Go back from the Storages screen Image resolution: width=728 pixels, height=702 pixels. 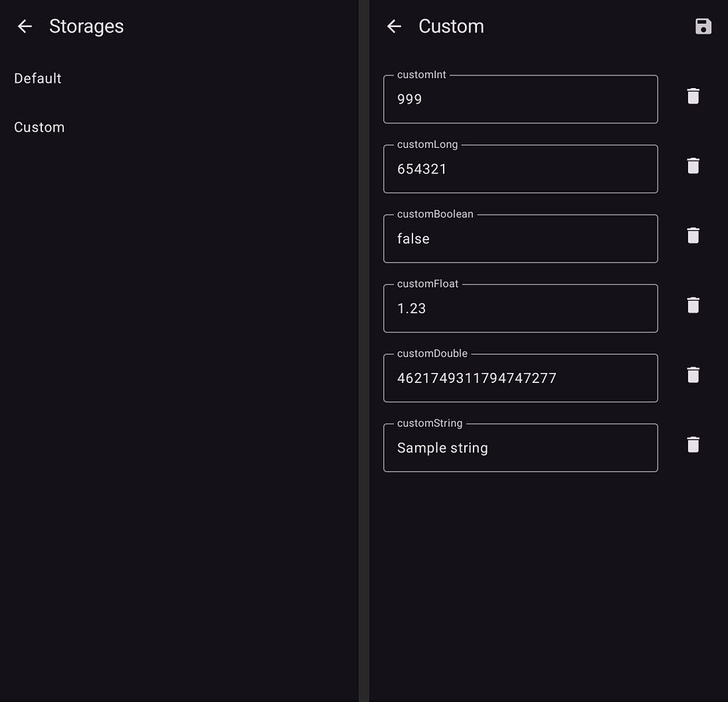point(25,26)
